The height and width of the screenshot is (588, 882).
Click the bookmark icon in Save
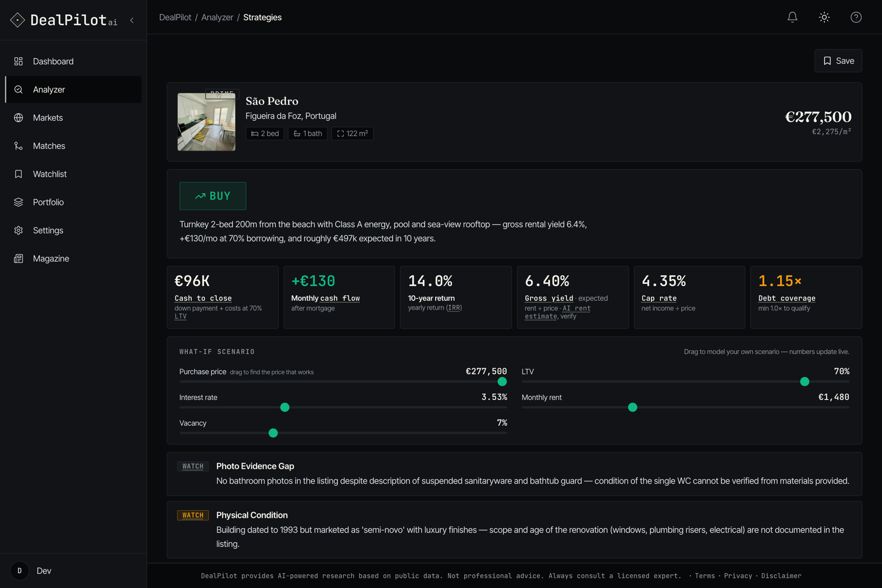tap(827, 61)
